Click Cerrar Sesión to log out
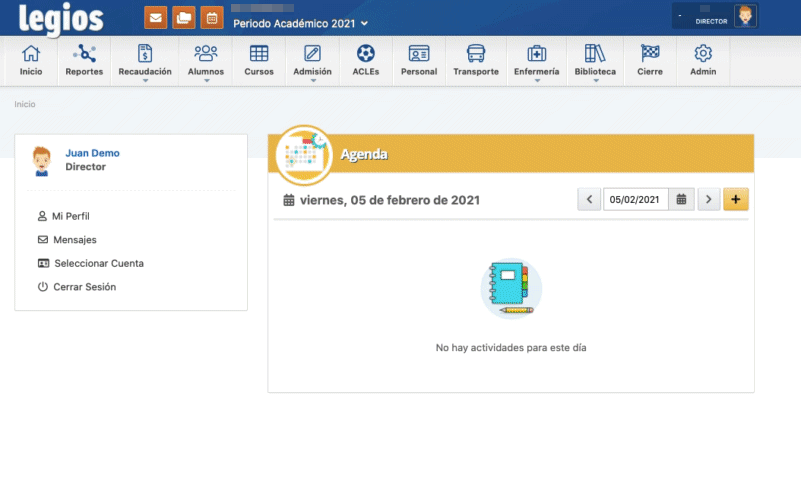The height and width of the screenshot is (494, 801). (x=84, y=287)
